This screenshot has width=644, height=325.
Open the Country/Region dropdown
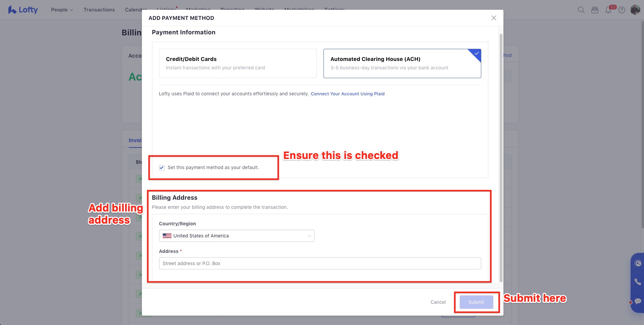coord(236,236)
